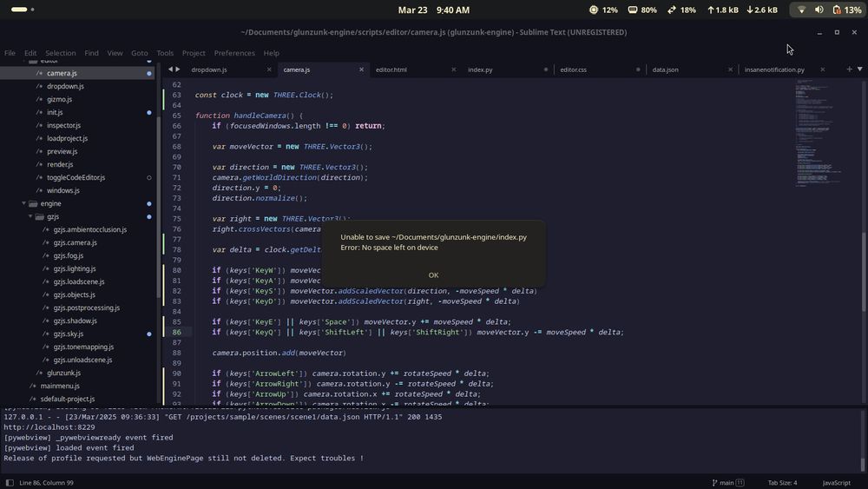Open the network wifi icon

[x=801, y=10]
